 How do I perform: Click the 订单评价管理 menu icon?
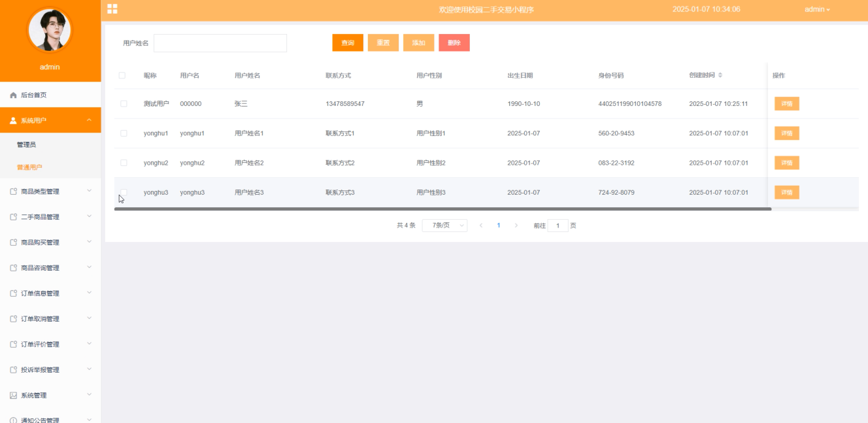click(x=14, y=345)
